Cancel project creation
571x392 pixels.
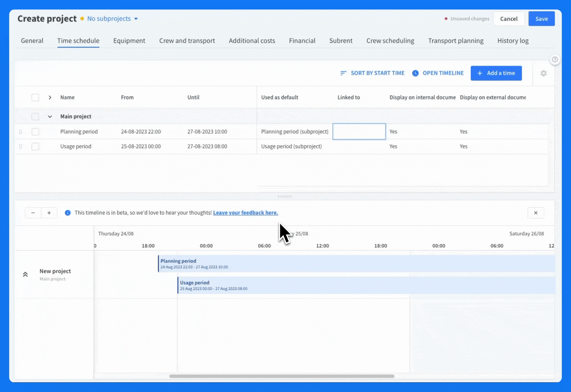pos(509,19)
